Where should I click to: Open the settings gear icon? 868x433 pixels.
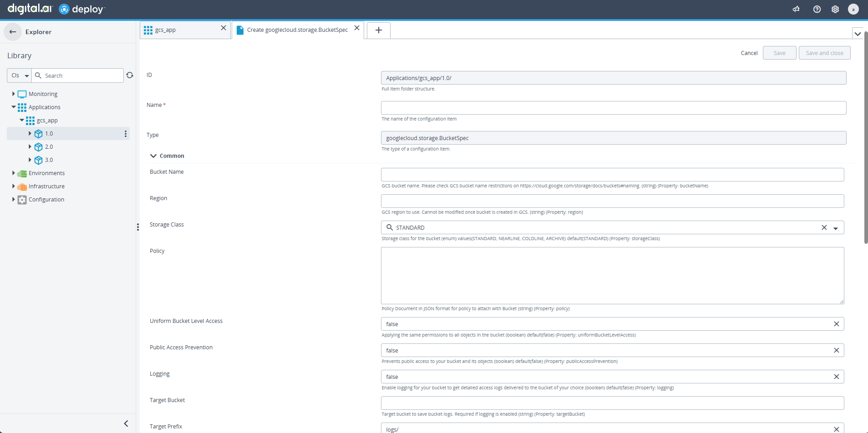click(x=835, y=9)
